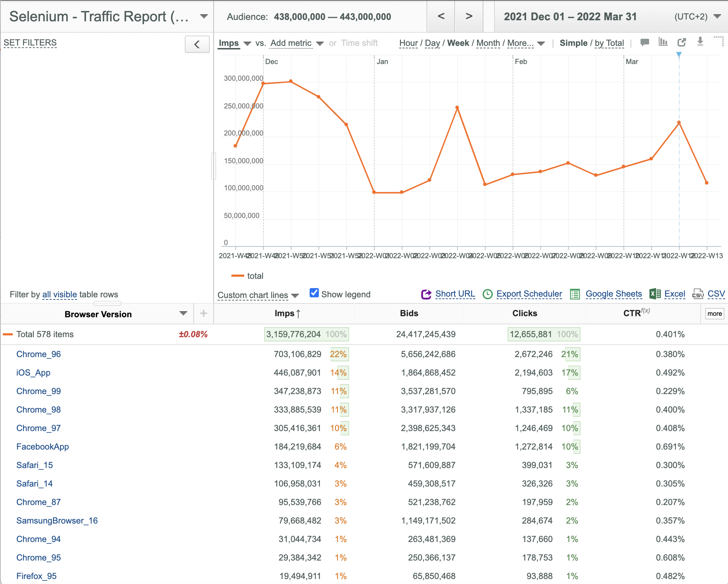Add a column with the plus icon
This screenshot has width=728, height=584.
(204, 313)
